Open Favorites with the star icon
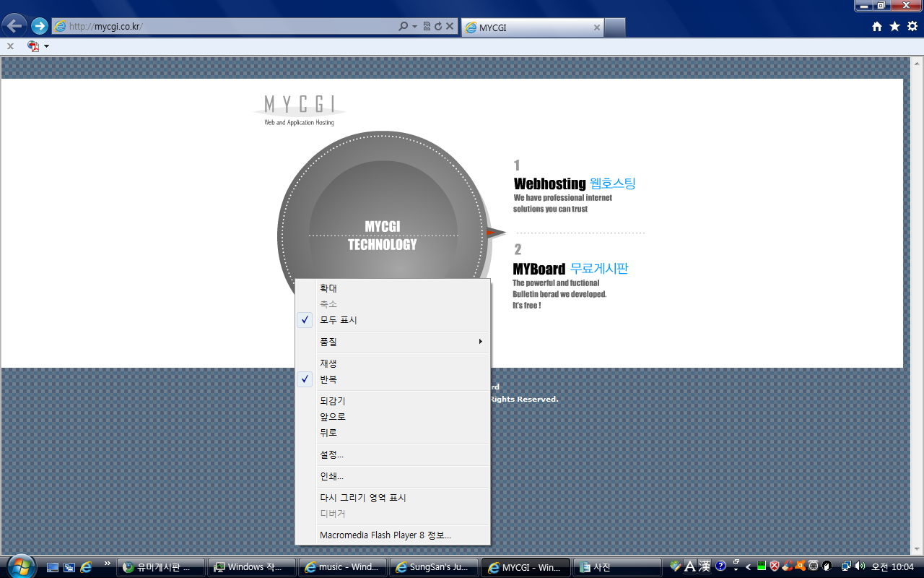This screenshot has width=924, height=578. (894, 27)
